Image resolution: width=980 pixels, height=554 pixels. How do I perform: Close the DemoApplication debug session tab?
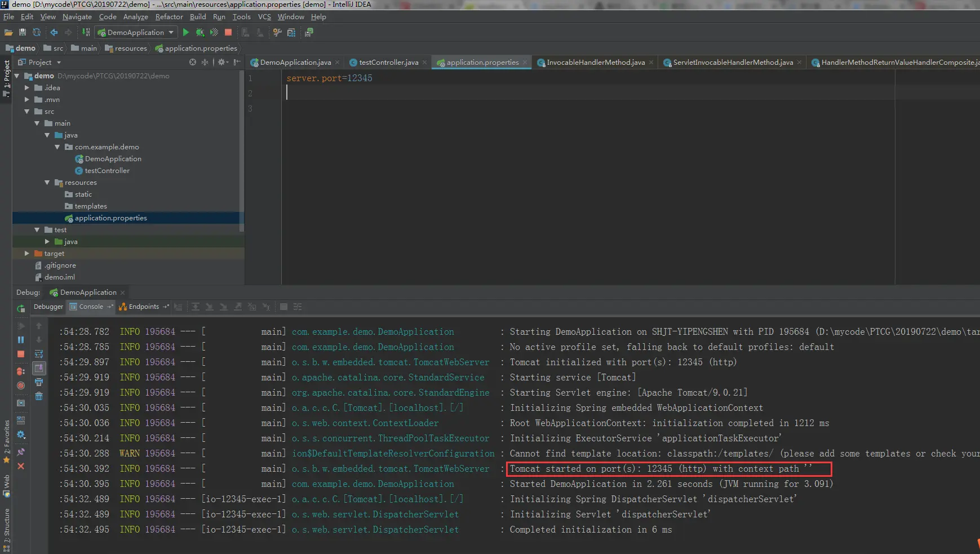click(x=122, y=292)
